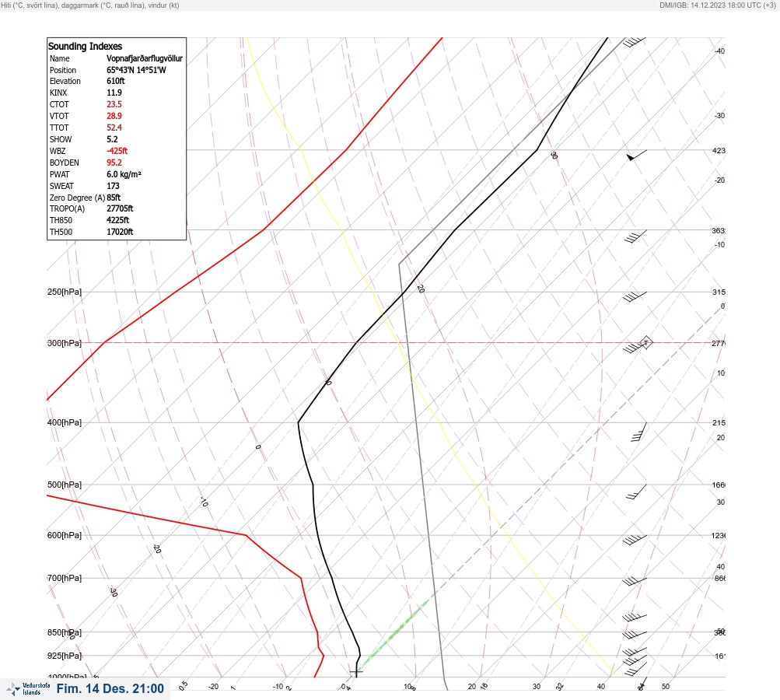Click the wind barb at 700 hPa level
This screenshot has width=780, height=700.
(635, 581)
